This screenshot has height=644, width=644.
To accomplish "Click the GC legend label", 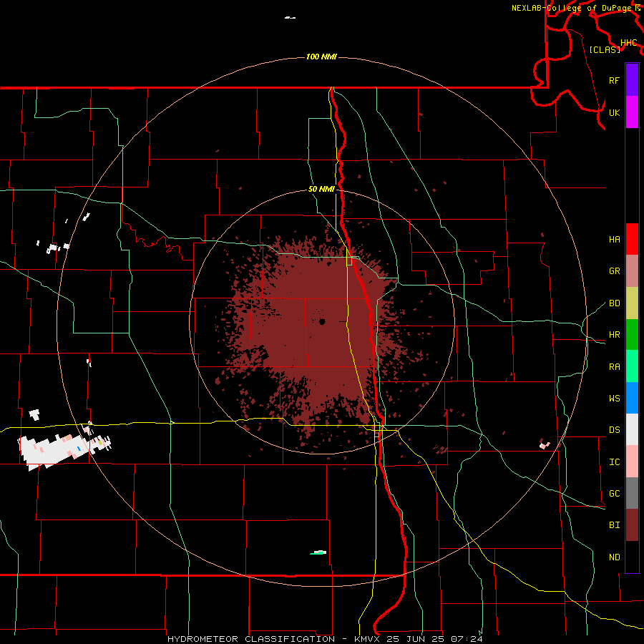I will click(614, 494).
